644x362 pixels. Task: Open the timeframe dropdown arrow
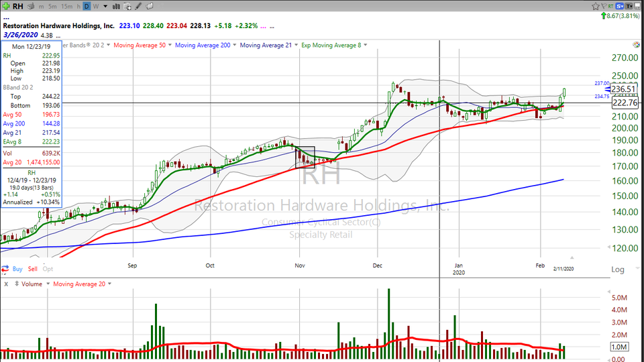click(105, 7)
